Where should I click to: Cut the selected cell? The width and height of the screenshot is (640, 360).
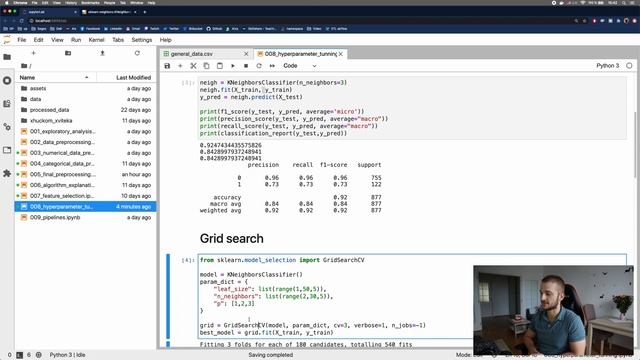(193, 66)
